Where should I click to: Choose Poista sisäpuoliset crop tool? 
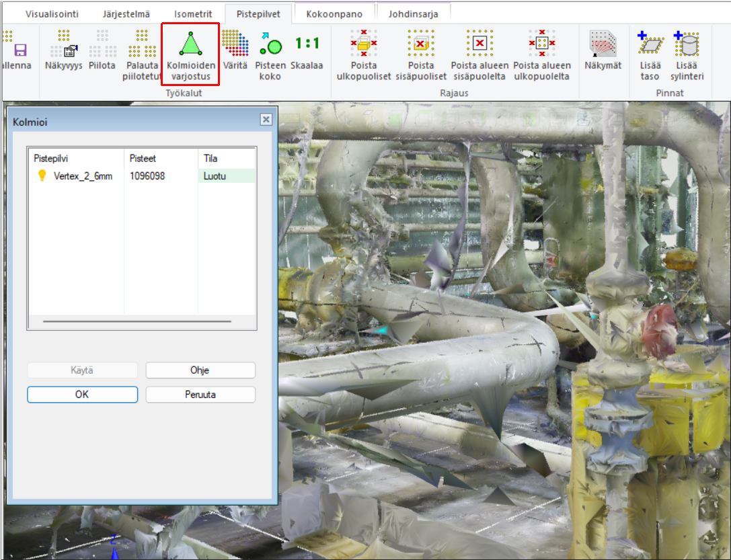421,44
